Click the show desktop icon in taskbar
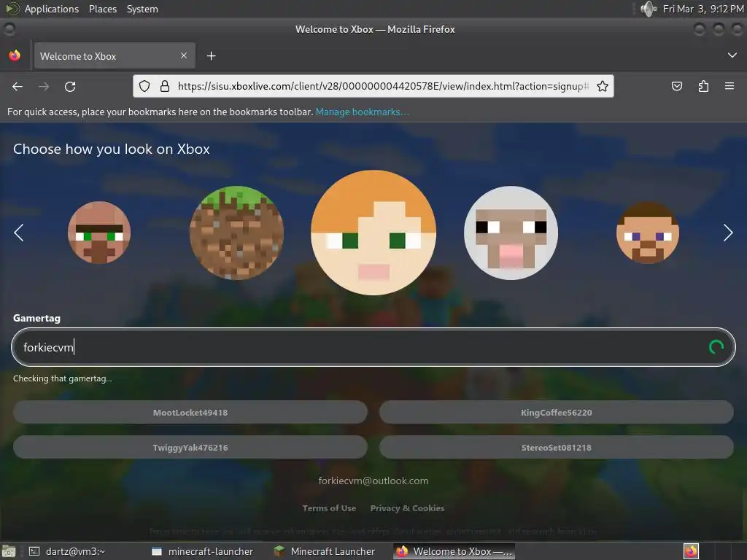The image size is (747, 560). (9, 551)
